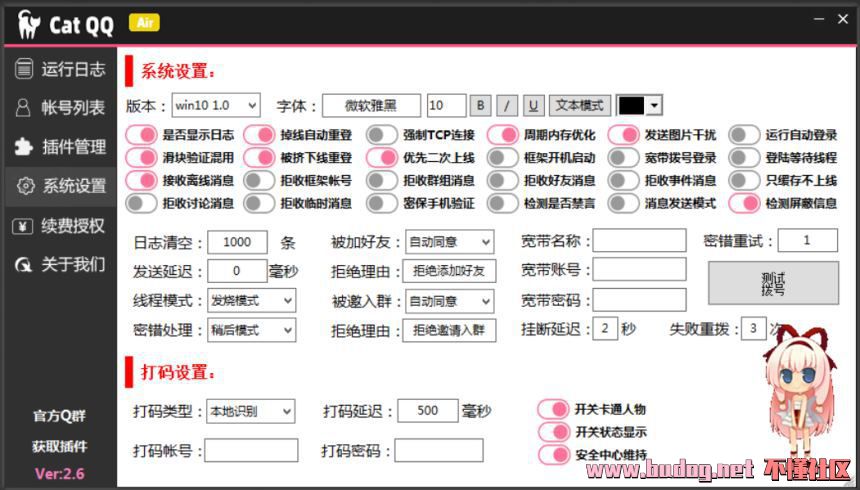Click the black font color swatch

631,105
